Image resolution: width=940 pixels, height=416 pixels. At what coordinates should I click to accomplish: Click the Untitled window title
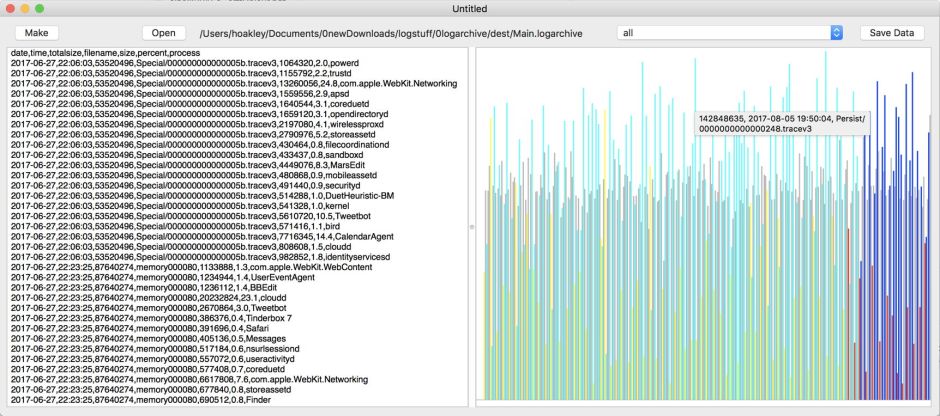pos(470,9)
